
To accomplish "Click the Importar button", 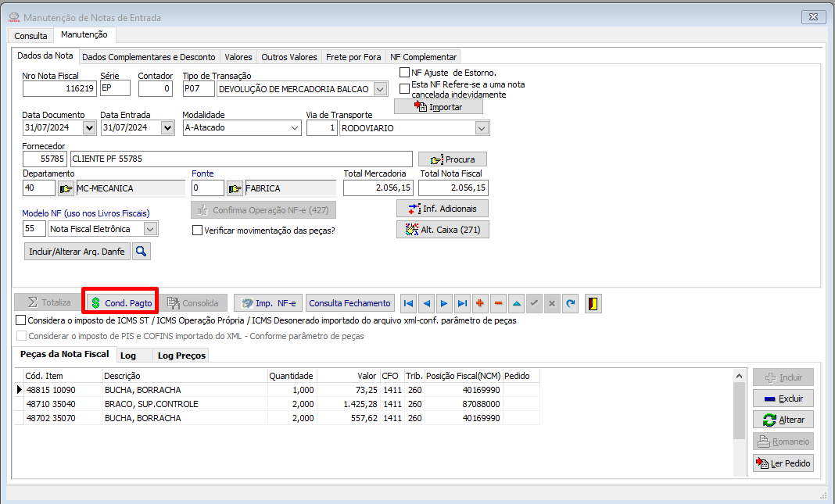I will 439,107.
